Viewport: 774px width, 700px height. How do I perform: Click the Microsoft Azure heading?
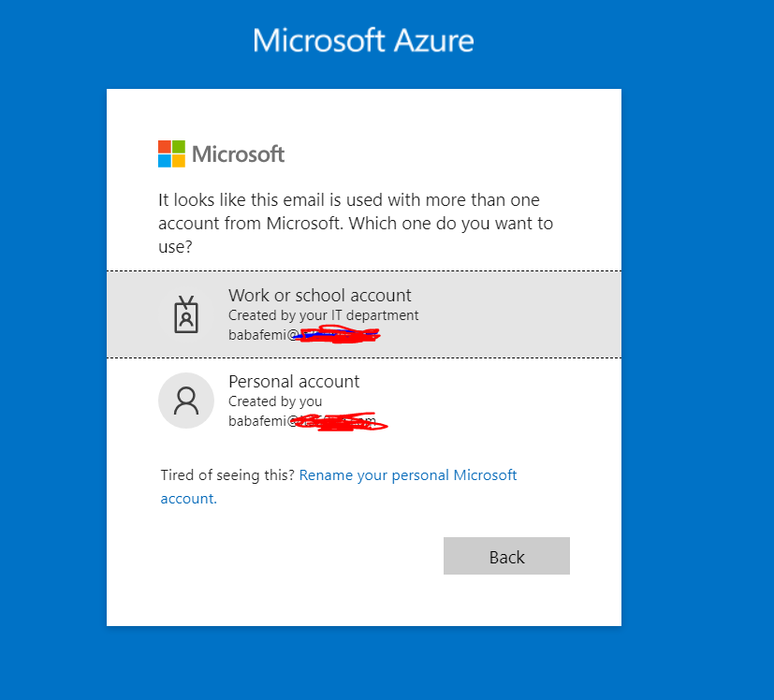tap(363, 40)
